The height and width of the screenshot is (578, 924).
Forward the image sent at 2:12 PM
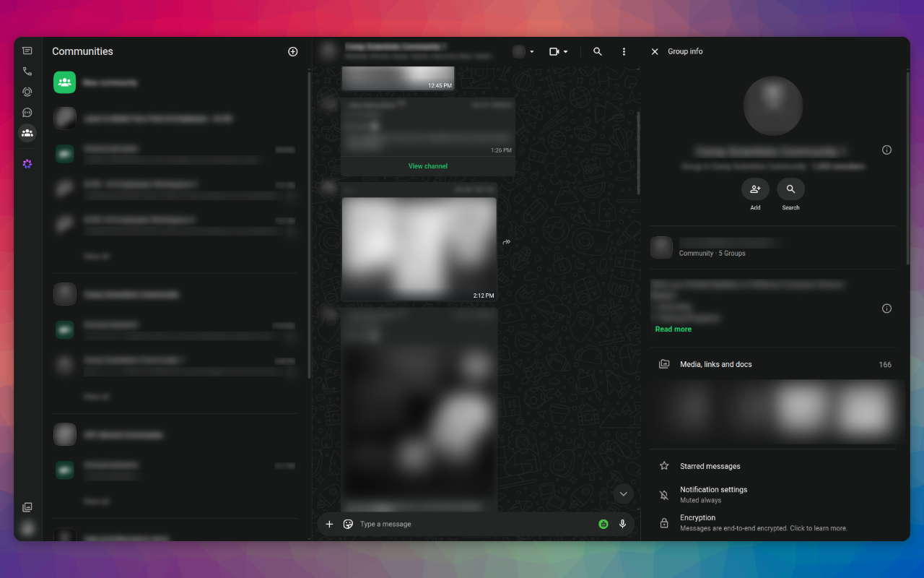[x=507, y=242]
